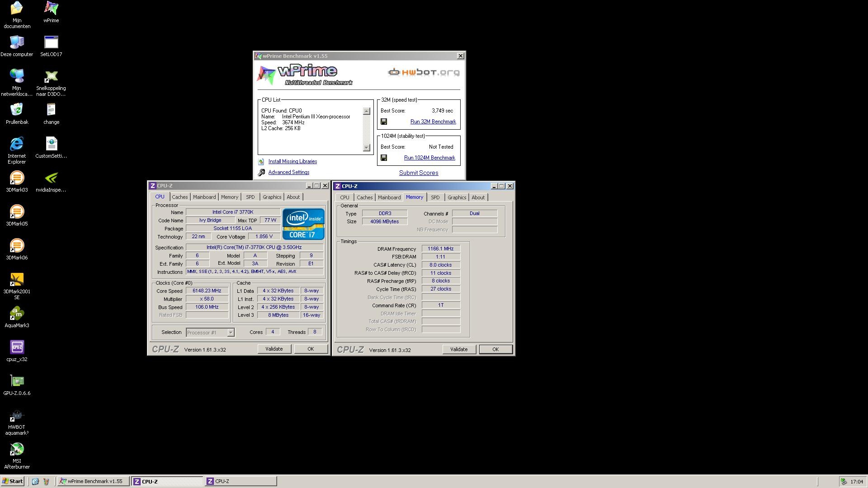This screenshot has width=868, height=488.
Task: Switch to the Mainboard tab in the left CPU-Z window
Action: pos(204,197)
